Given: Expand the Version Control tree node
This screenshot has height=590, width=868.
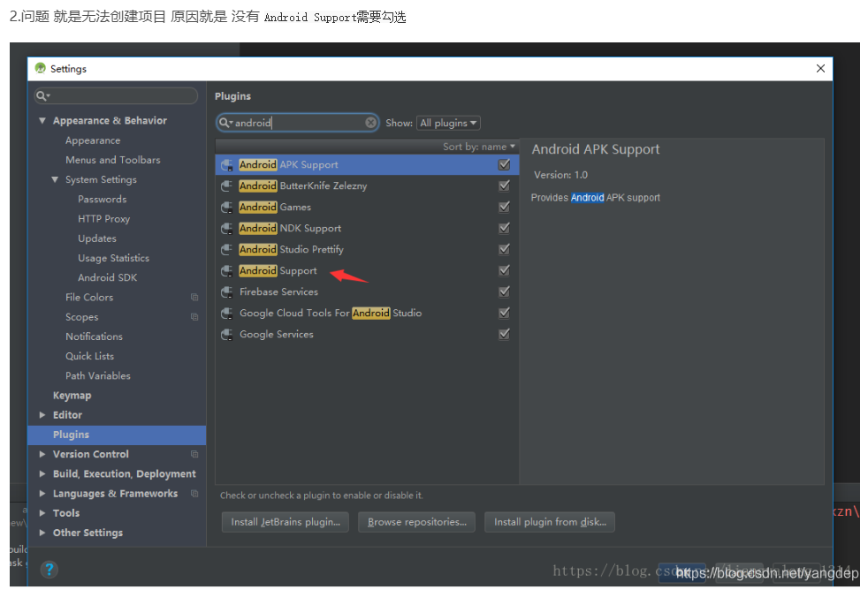Looking at the screenshot, I should pos(42,454).
